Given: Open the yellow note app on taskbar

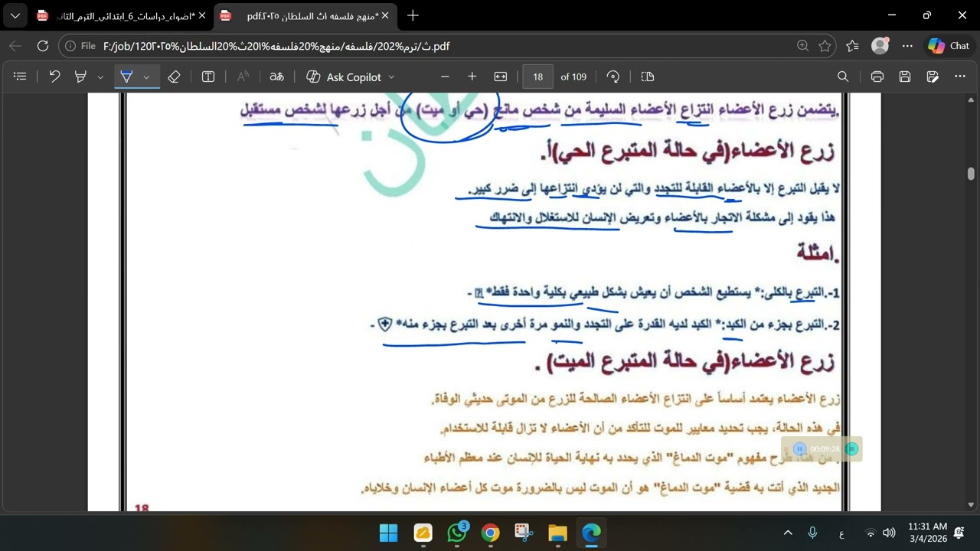Looking at the screenshot, I should pyautogui.click(x=423, y=533).
